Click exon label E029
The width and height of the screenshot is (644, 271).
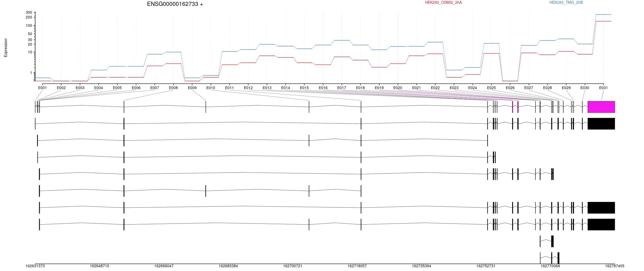coord(566,88)
